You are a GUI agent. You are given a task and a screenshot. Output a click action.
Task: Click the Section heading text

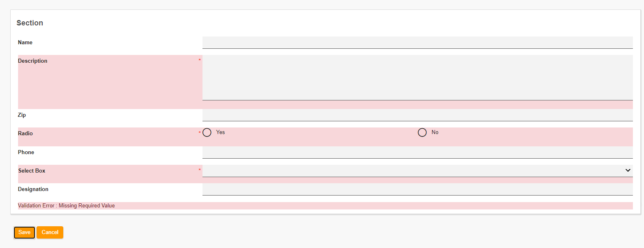[30, 23]
